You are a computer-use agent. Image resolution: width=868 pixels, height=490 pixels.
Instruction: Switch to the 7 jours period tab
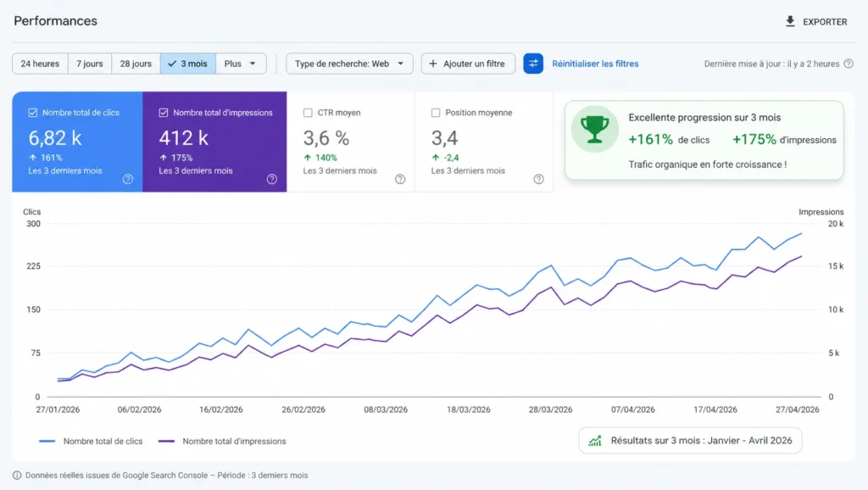coord(89,63)
